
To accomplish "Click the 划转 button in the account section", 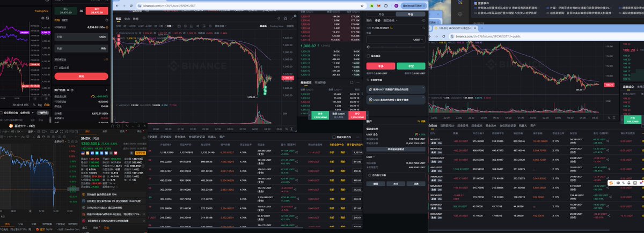I will coord(376,184).
